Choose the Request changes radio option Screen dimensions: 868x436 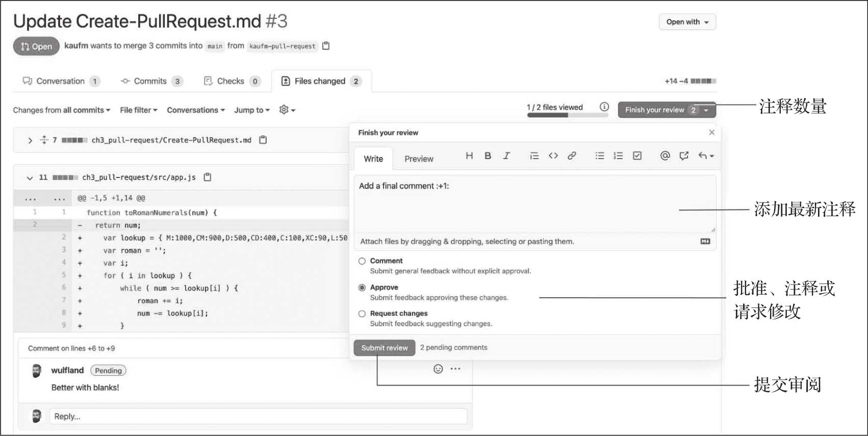click(362, 314)
